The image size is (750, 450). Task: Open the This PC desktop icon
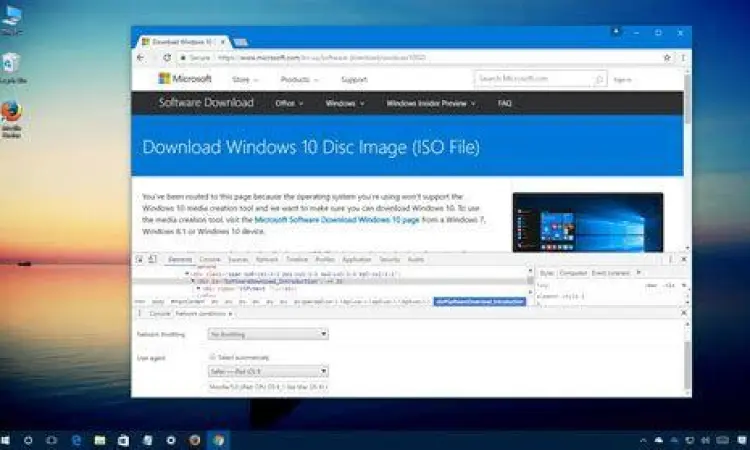tap(11, 20)
